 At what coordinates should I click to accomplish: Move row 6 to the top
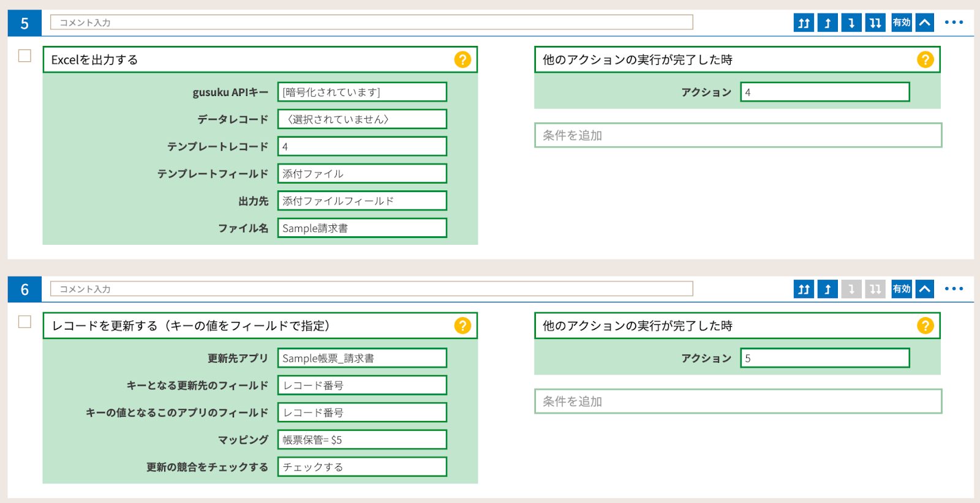(804, 289)
